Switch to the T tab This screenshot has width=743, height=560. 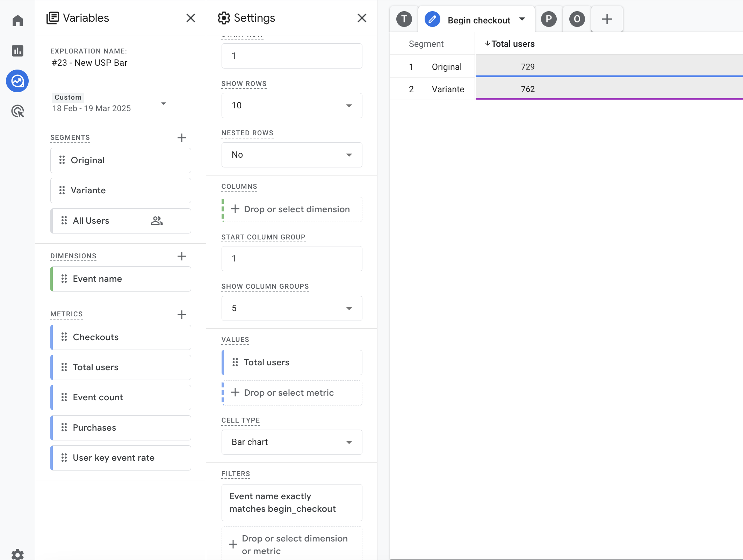(x=404, y=19)
